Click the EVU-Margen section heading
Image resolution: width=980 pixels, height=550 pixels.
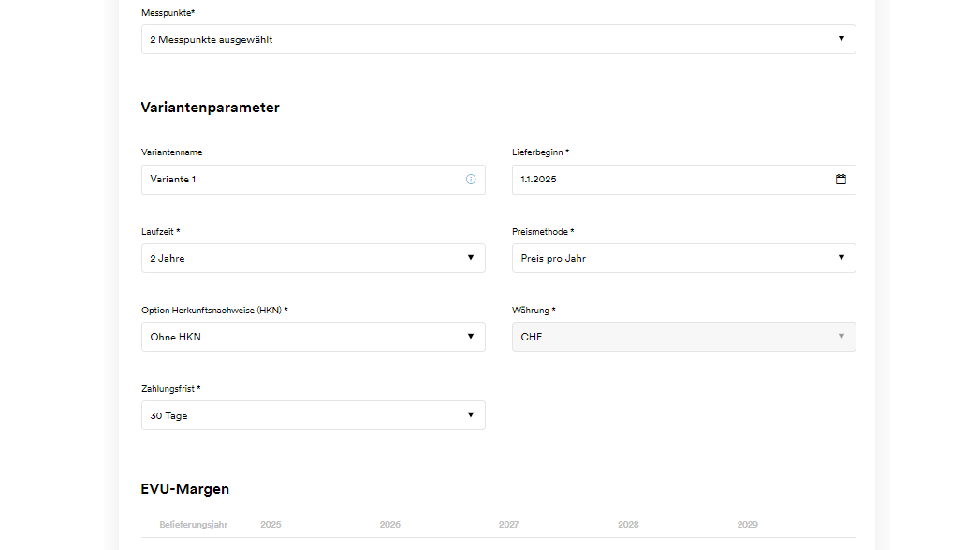[184, 489]
